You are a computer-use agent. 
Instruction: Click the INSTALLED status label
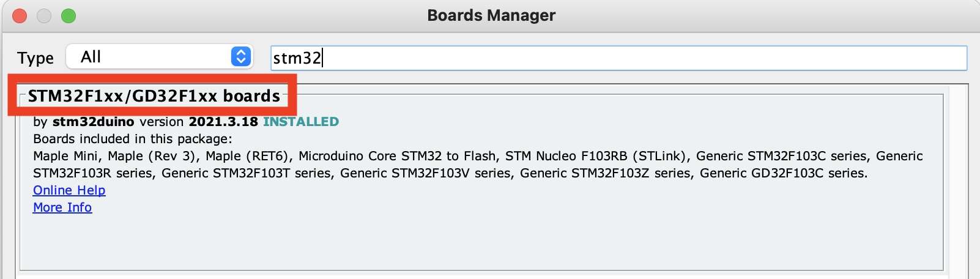(301, 122)
